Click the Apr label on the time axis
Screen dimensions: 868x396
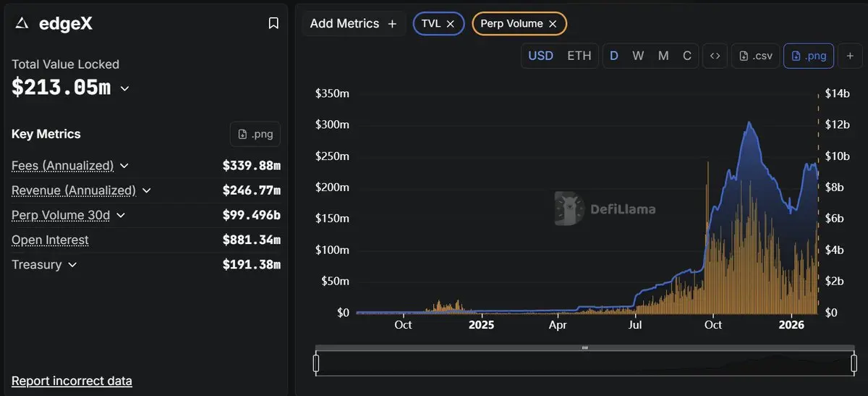558,325
